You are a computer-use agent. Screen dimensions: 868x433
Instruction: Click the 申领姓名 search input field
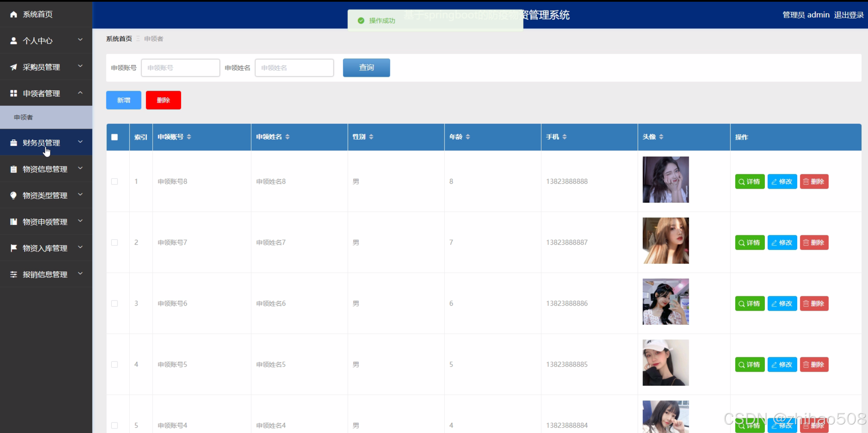[x=294, y=68]
